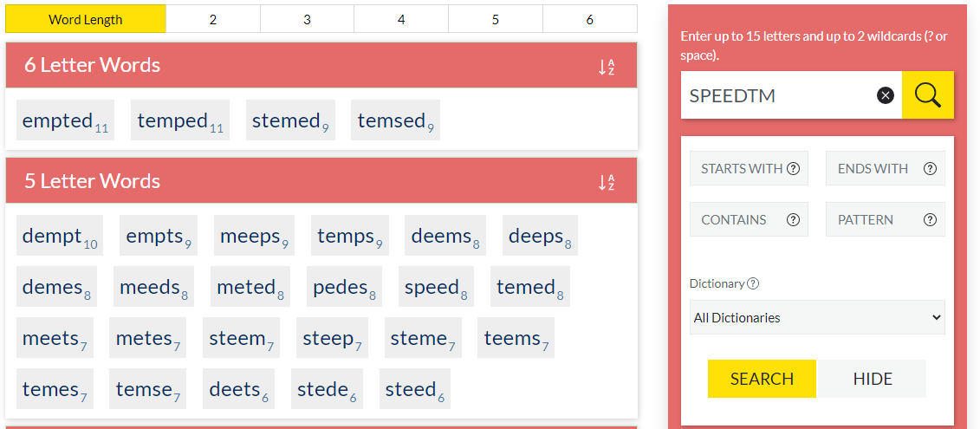Focus the letters input field containing SPEEDTM
Screen dimensions: 980x429
[x=776, y=95]
